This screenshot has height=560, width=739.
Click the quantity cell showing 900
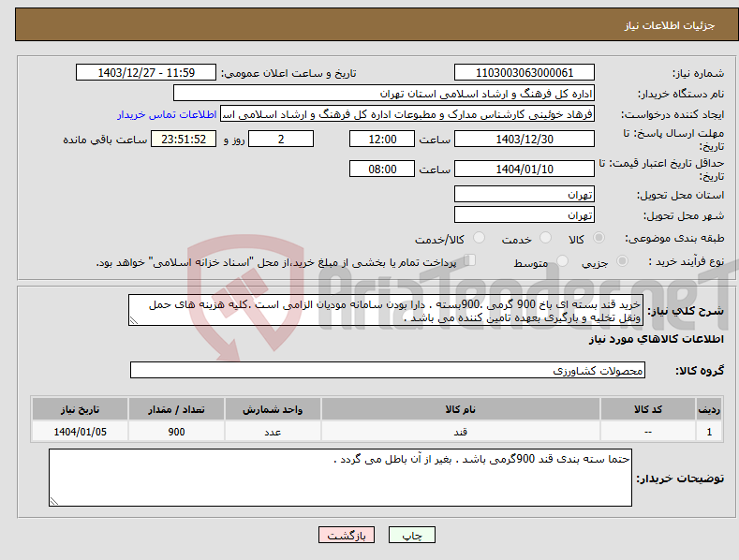click(x=176, y=432)
